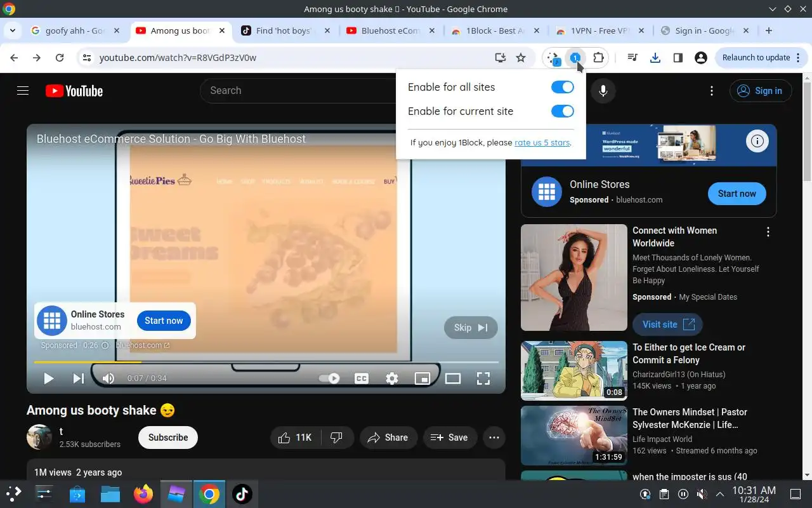812x508 pixels.
Task: Toggle Enable for current site
Action: 562,111
